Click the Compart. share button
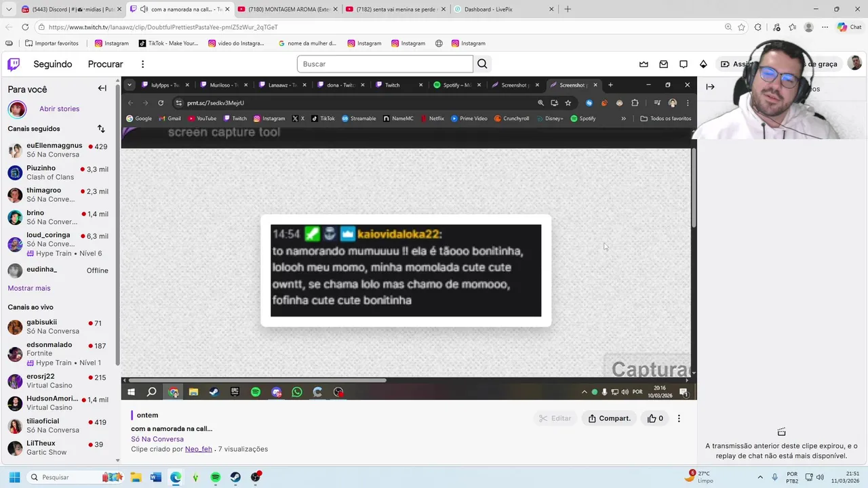This screenshot has width=868, height=488. coord(609,418)
